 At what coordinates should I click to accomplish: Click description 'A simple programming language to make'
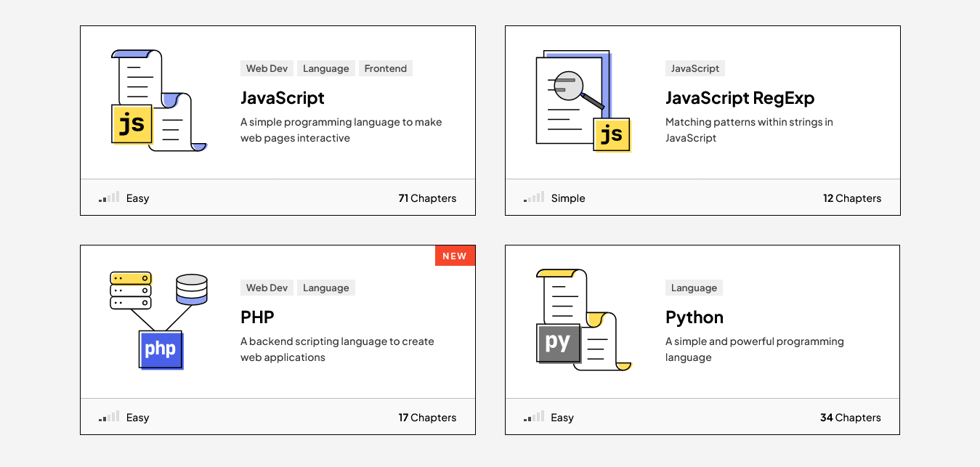[341, 122]
